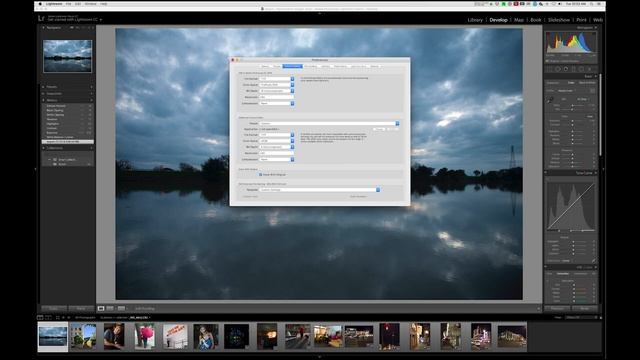Open the Book module
This screenshot has width=640, height=360.
[x=536, y=20]
